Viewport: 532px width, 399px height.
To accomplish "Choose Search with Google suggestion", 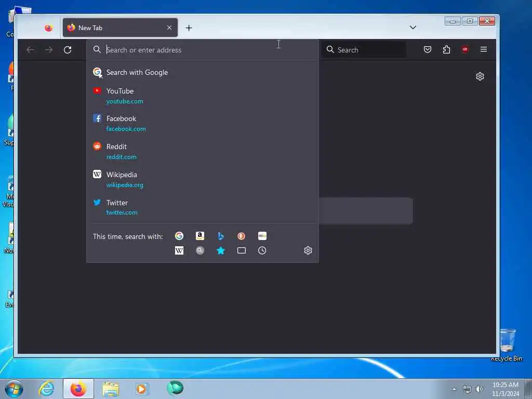I will click(x=203, y=72).
